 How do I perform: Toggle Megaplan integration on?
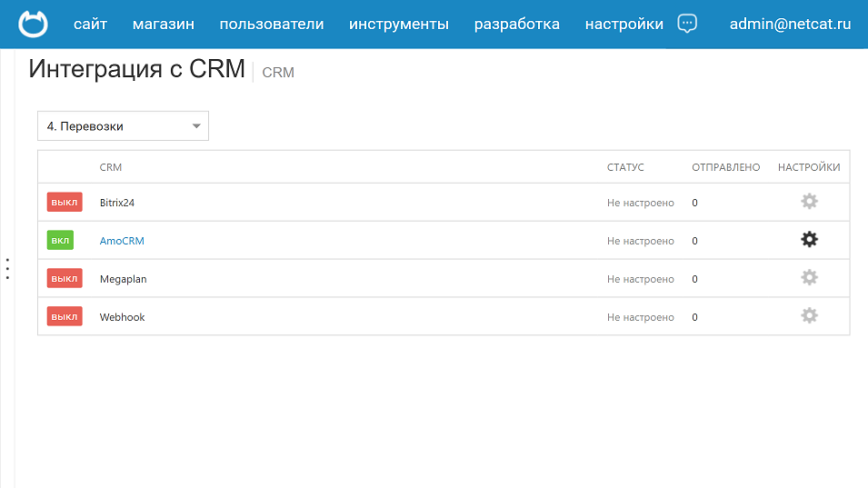click(65, 279)
